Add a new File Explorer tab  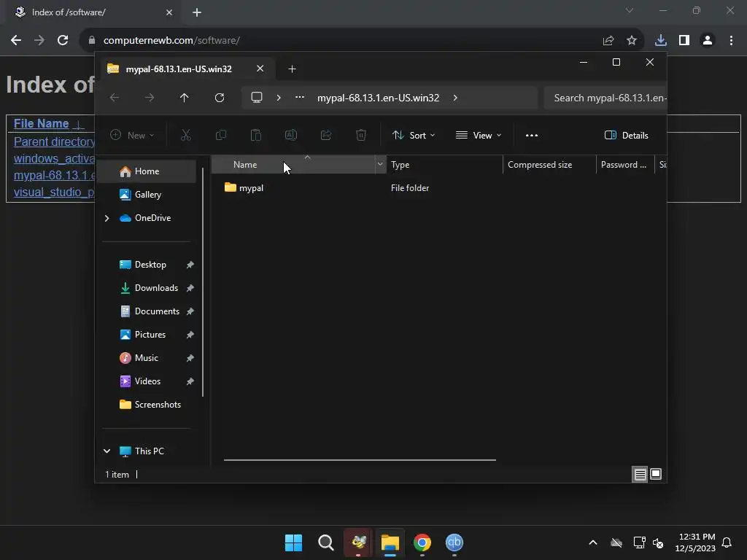[x=292, y=69]
